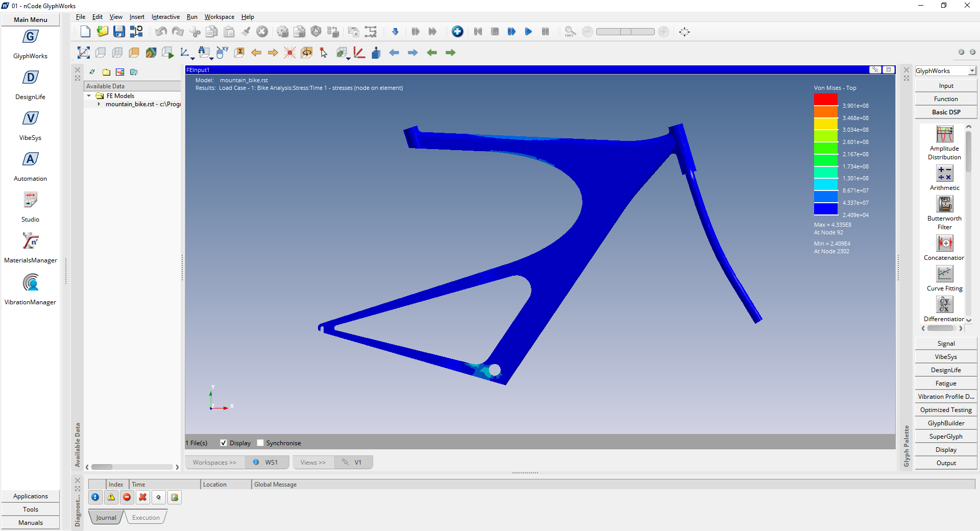Open the axis triad icon dropdown arrow
Viewport: 980px width, 531px height.
point(192,58)
